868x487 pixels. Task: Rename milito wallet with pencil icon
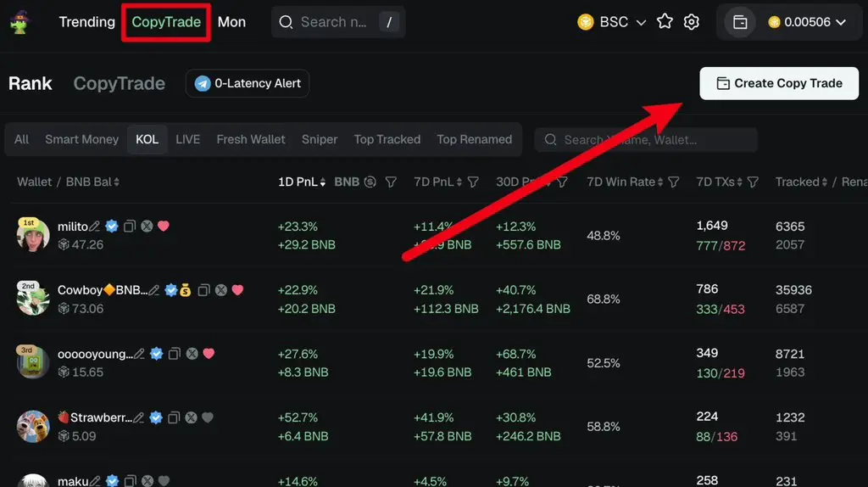pyautogui.click(x=95, y=227)
